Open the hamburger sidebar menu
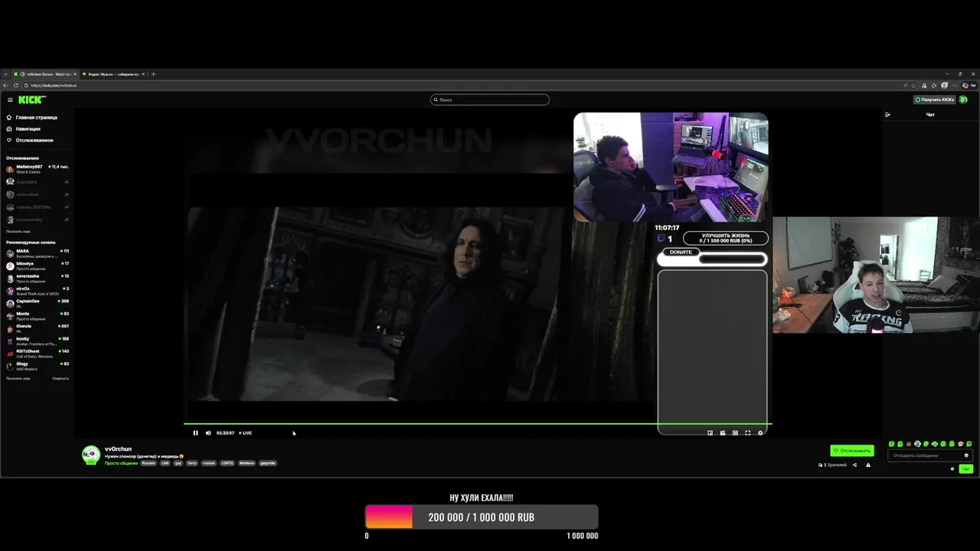 click(x=10, y=99)
